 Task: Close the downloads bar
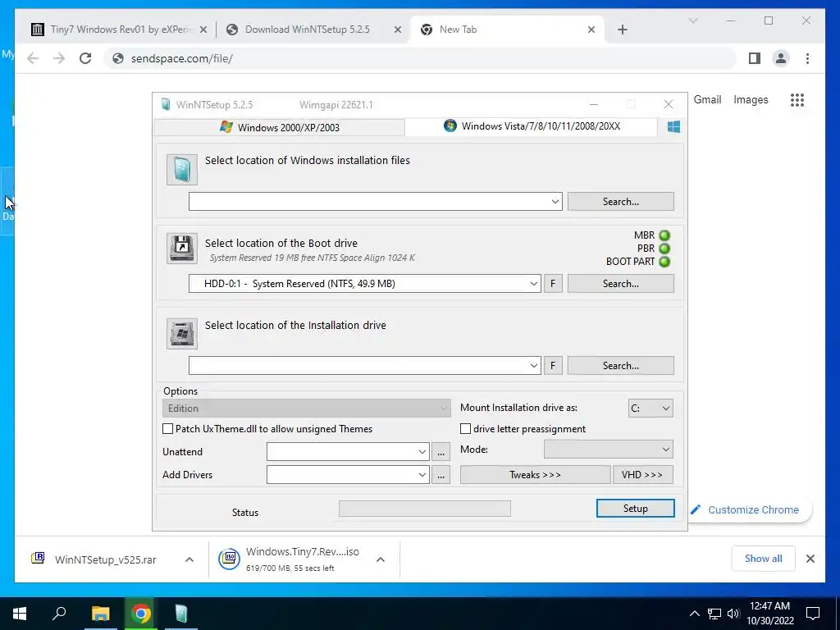point(810,559)
